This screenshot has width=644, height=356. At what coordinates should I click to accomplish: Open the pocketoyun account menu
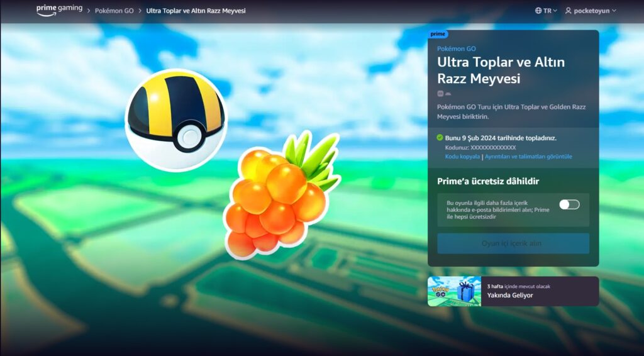click(595, 11)
